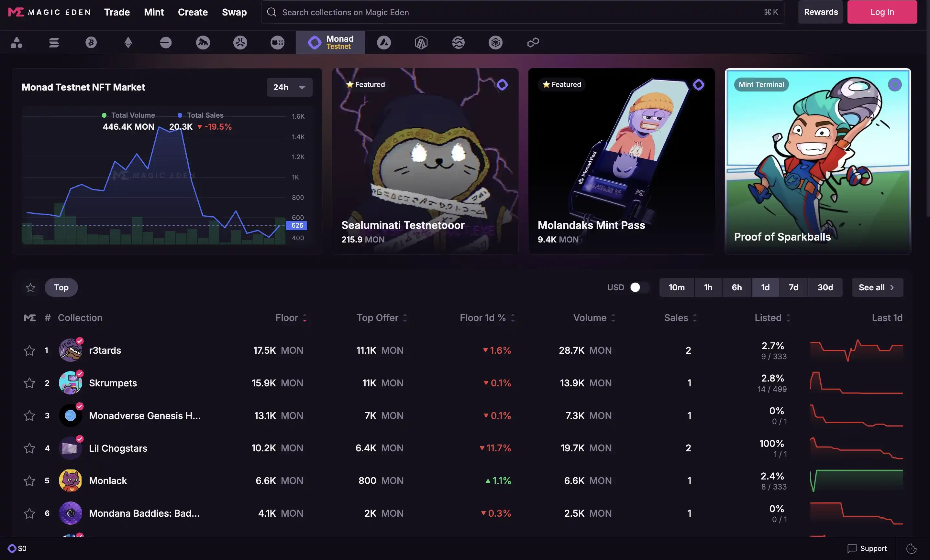Favorite the r3tards collection star
This screenshot has width=930, height=560.
tap(29, 350)
